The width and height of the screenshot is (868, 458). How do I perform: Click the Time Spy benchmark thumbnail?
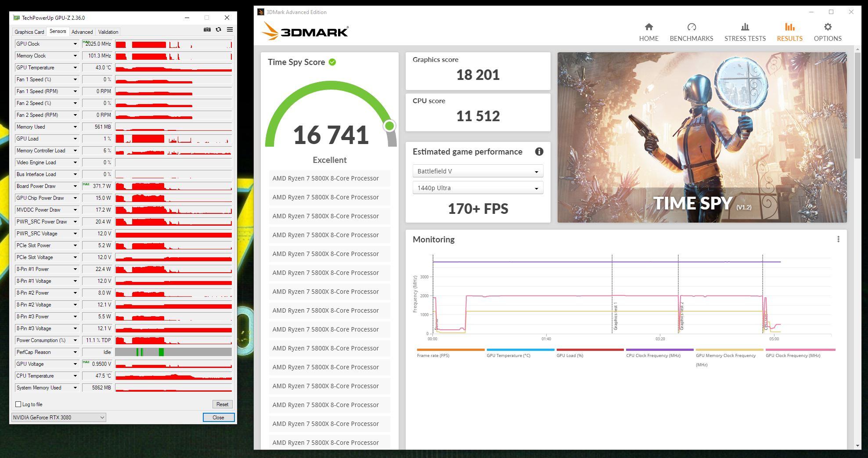(702, 137)
